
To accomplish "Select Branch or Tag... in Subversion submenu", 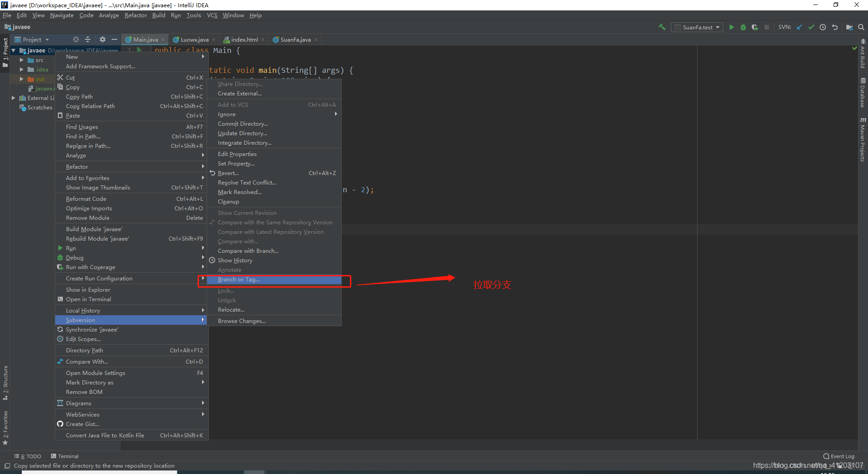I will 274,280.
